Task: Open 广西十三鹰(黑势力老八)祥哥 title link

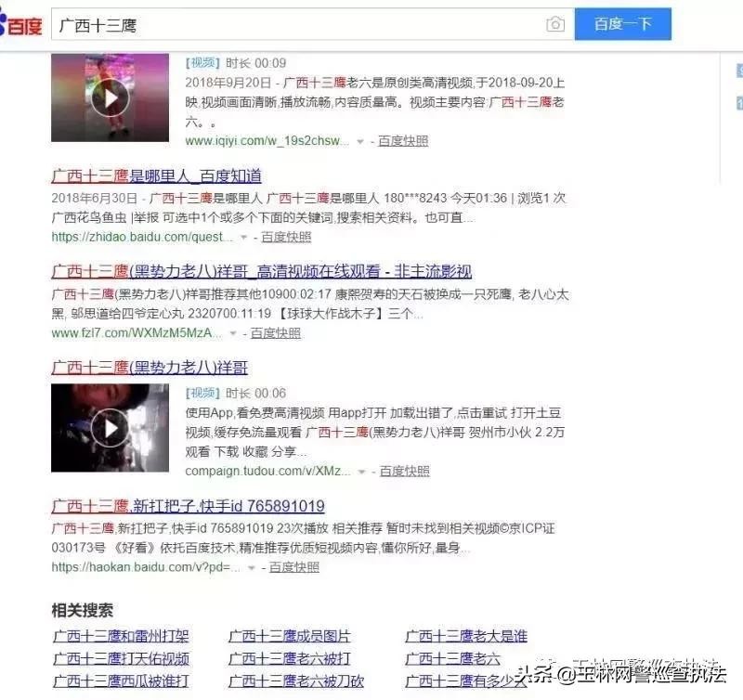Action: (150, 368)
